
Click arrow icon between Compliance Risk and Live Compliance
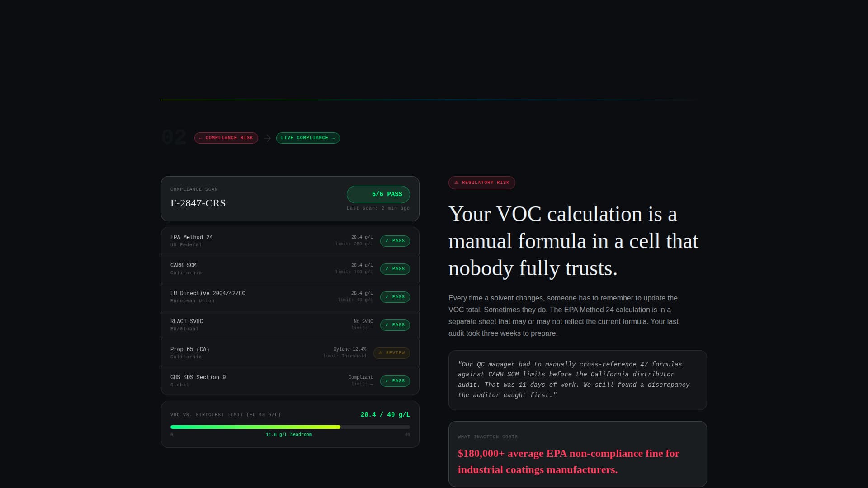[267, 138]
